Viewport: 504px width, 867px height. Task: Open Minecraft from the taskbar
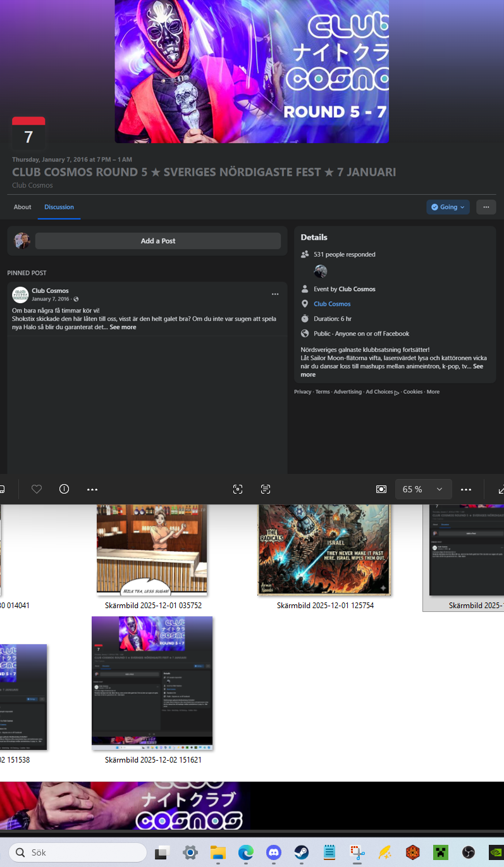pyautogui.click(x=440, y=852)
